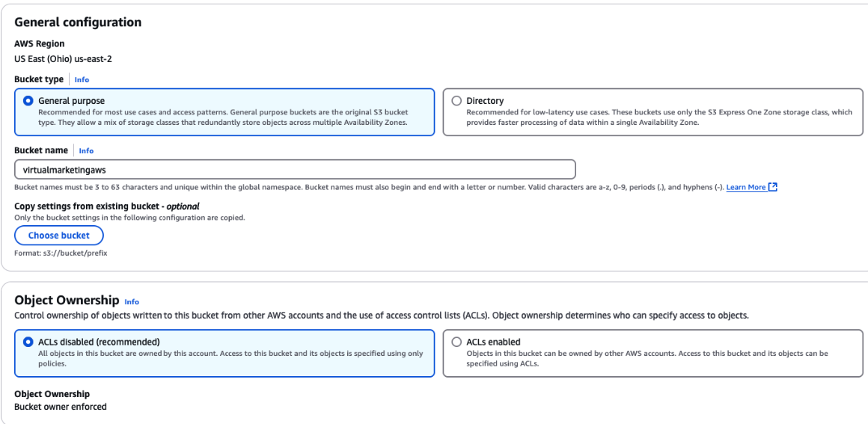Follow the Learn More link
Image resolution: width=868 pixels, height=424 pixels.
(746, 187)
